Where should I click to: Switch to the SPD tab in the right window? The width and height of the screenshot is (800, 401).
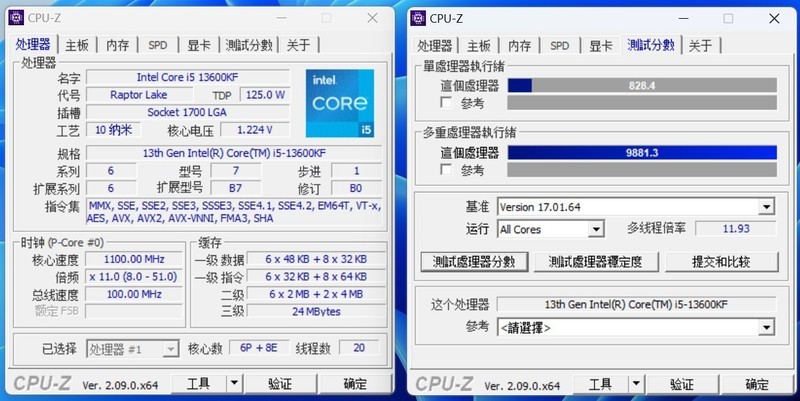click(x=560, y=46)
